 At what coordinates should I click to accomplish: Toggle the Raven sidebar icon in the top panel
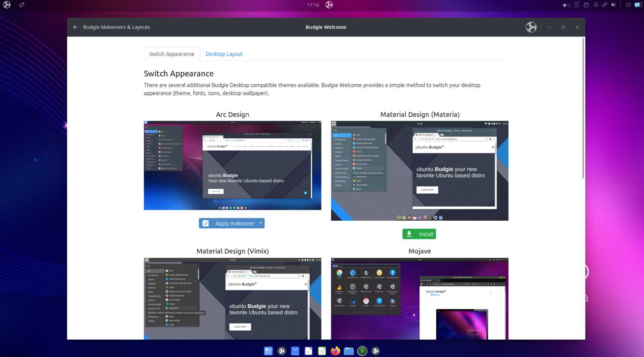pos(638,5)
